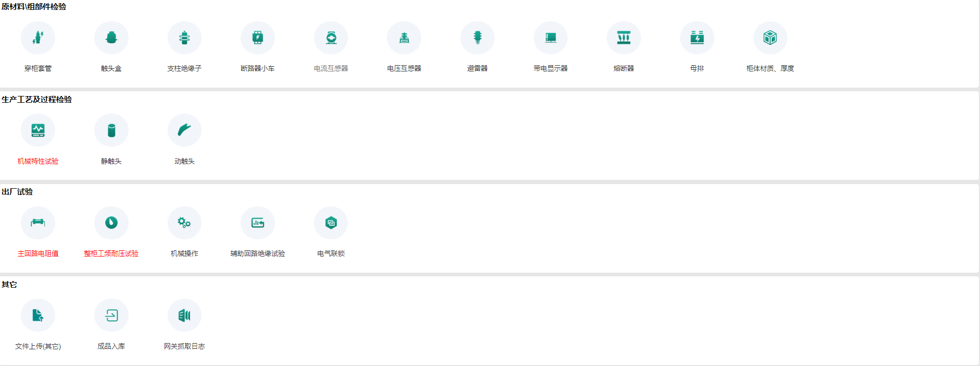980x366 pixels.
Task: Open the 带电显示器 icon
Action: [550, 38]
